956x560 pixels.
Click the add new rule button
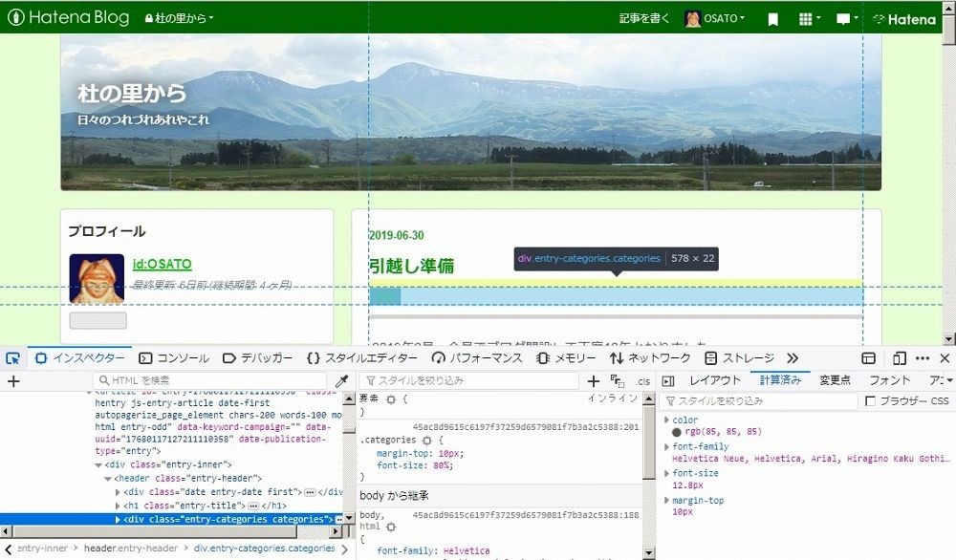[593, 379]
